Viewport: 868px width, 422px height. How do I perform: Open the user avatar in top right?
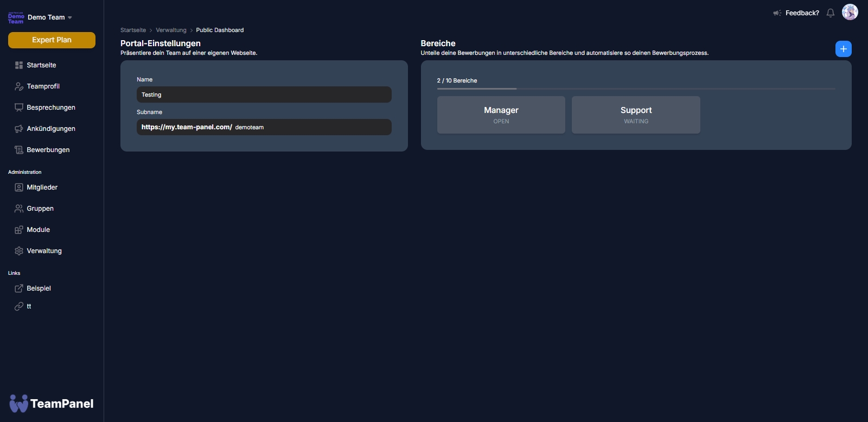pos(850,12)
